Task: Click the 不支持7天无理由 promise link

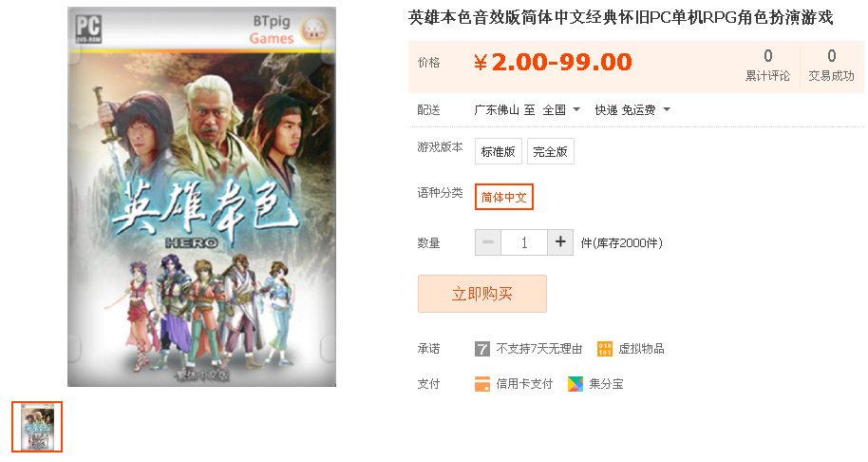Action: point(539,349)
